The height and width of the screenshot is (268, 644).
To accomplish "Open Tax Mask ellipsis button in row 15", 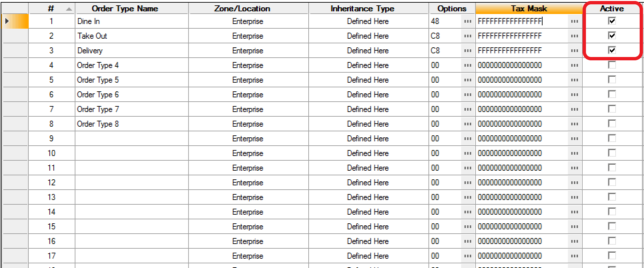I will coord(574,227).
